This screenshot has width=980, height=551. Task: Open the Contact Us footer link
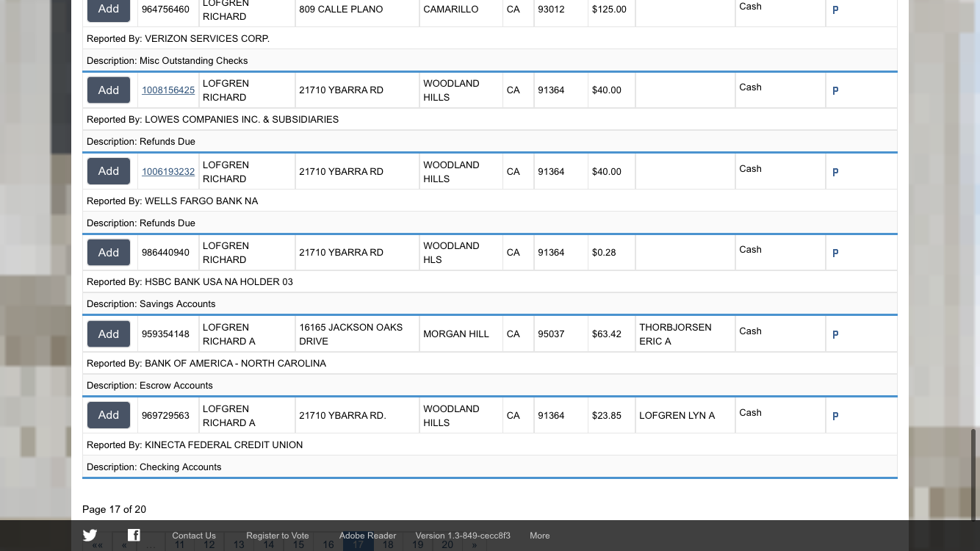[x=194, y=536]
